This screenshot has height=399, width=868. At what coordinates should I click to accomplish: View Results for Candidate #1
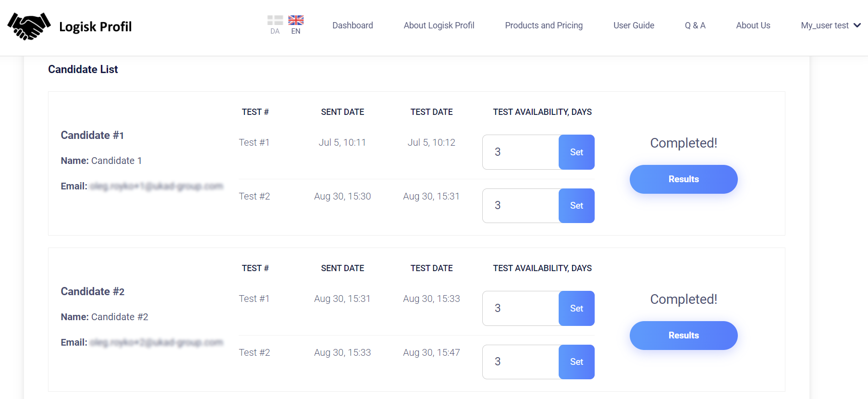pyautogui.click(x=684, y=179)
